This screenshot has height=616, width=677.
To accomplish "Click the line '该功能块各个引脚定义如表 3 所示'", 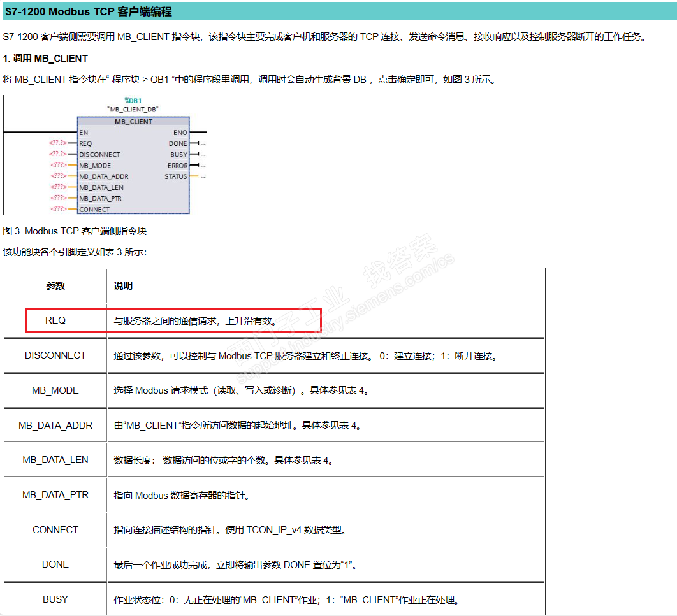I will (x=75, y=252).
